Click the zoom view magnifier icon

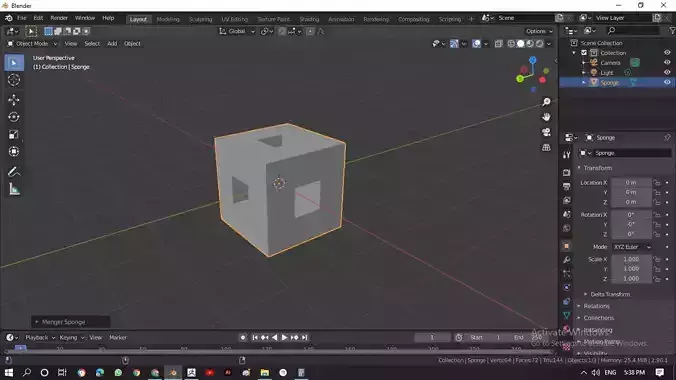(546, 102)
